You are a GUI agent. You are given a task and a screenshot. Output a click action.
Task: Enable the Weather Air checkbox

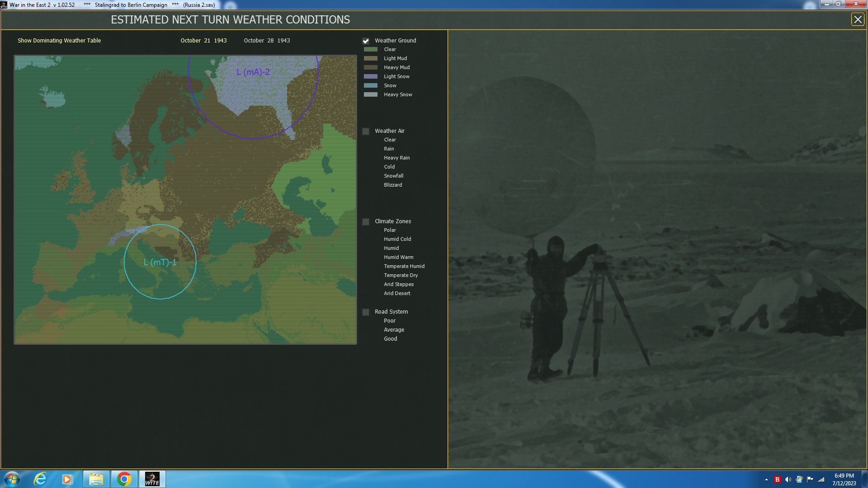tap(366, 131)
